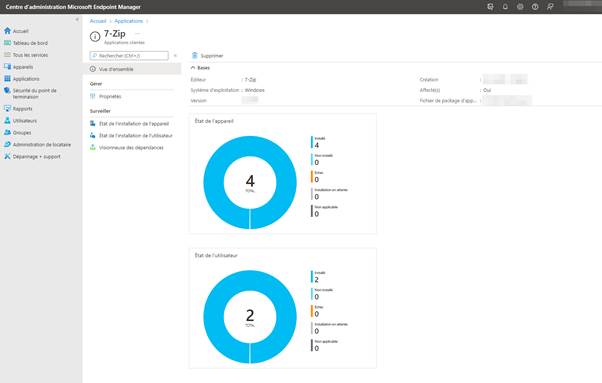602x383 pixels.
Task: Open Utilisateurs person icon
Action: click(7, 121)
